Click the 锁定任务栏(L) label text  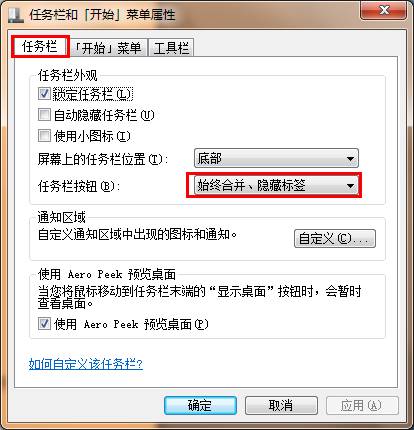93,94
